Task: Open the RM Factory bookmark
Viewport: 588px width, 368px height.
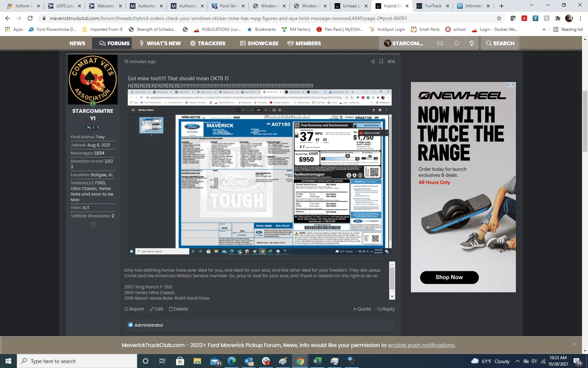Action: [x=296, y=29]
